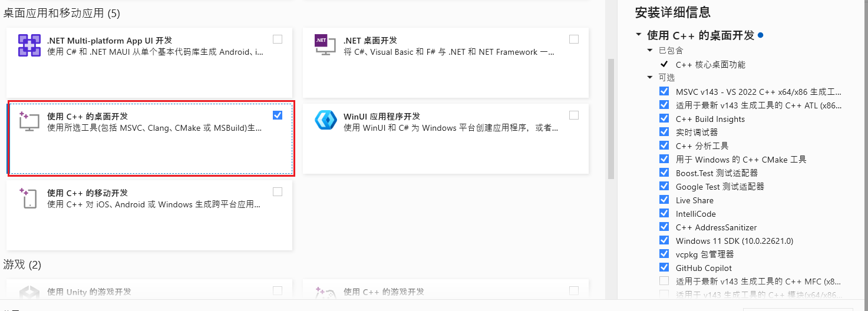The image size is (868, 311).
Task: Collapse the 已包含 section
Action: [650, 51]
